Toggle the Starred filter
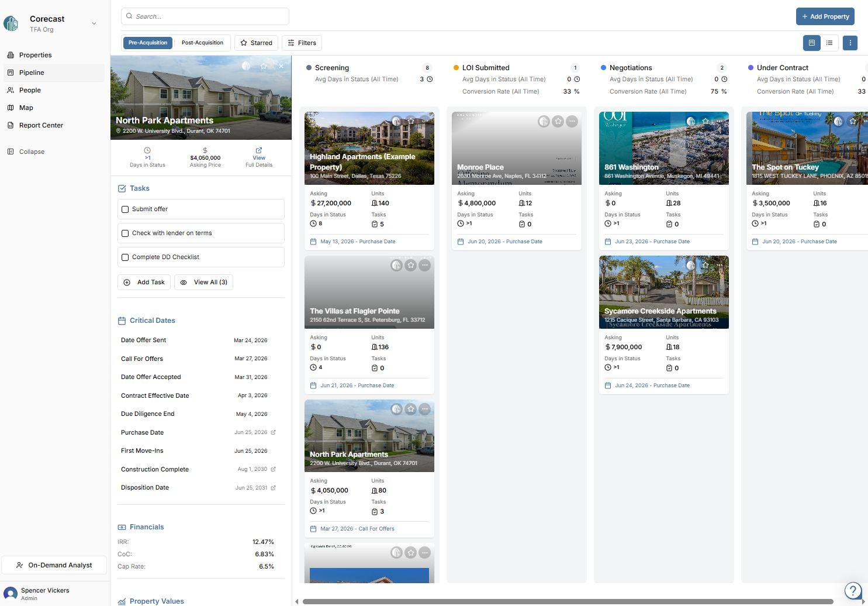 [x=256, y=43]
